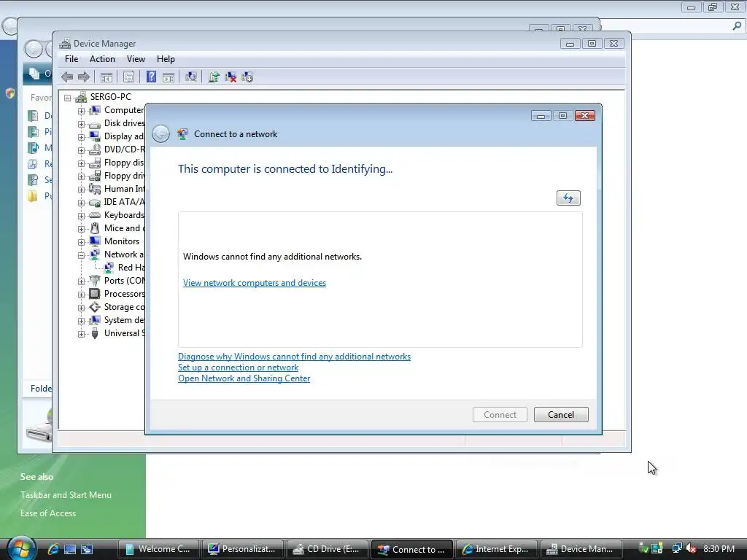This screenshot has width=747, height=560.
Task: Click 'Windows cannot find any additional networks.' text
Action: pos(273,257)
